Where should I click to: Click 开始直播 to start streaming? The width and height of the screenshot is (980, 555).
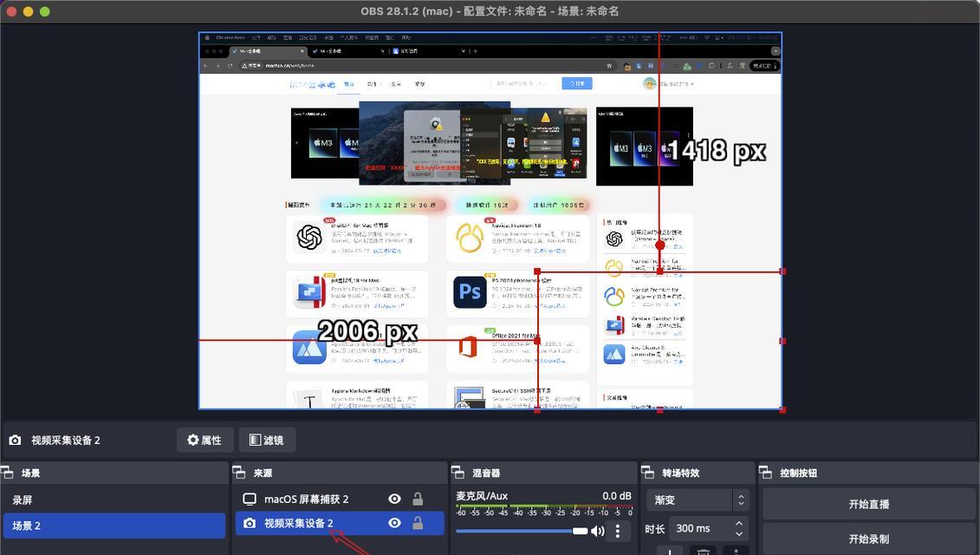(869, 504)
